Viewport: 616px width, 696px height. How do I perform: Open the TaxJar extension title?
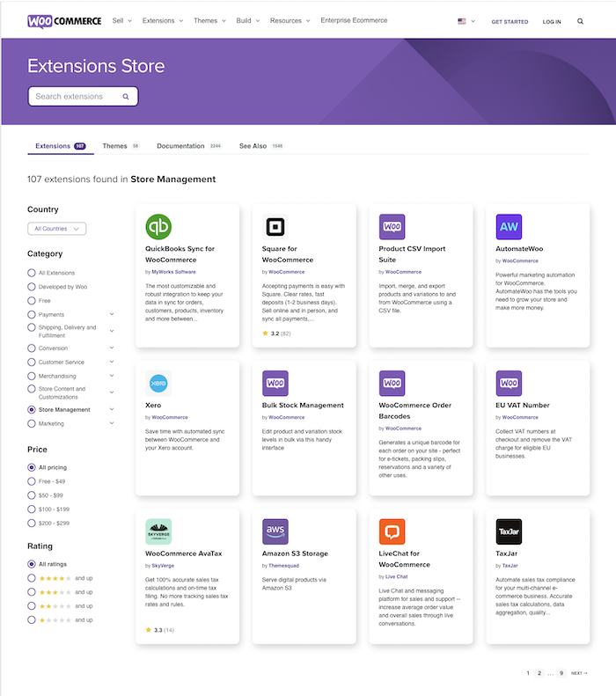pos(506,553)
